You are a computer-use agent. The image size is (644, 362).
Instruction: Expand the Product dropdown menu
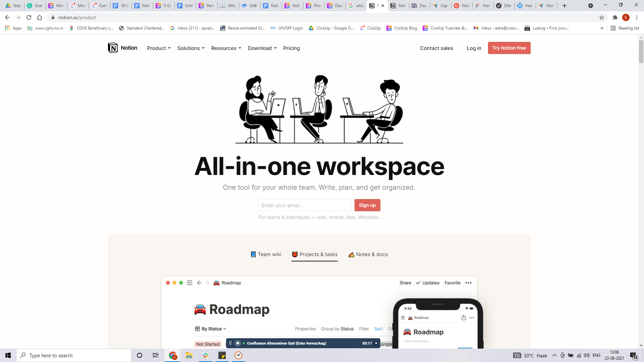tap(159, 48)
